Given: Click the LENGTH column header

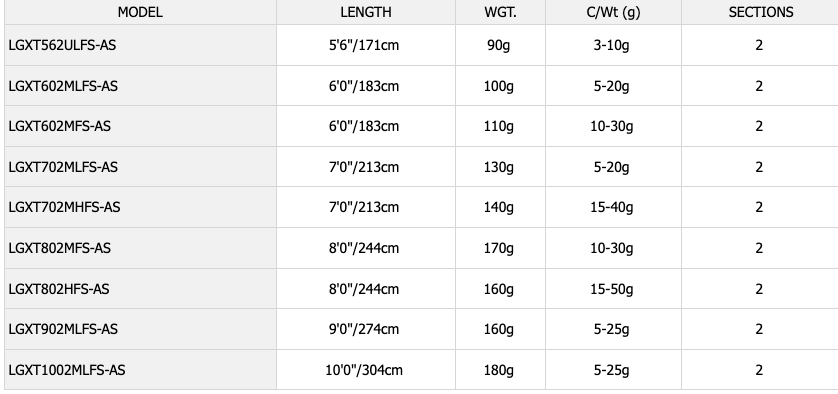Looking at the screenshot, I should tap(366, 12).
